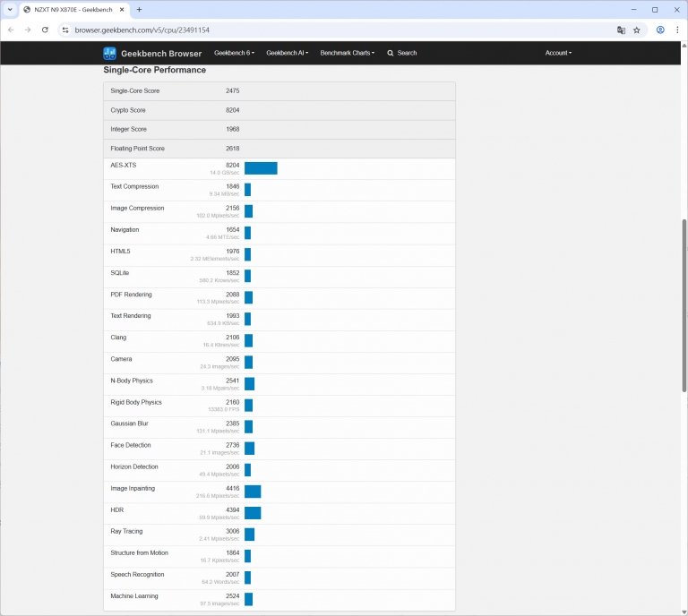This screenshot has width=688, height=616.
Task: Select the NZXT N9 X870E browser tab
Action: coord(73,9)
